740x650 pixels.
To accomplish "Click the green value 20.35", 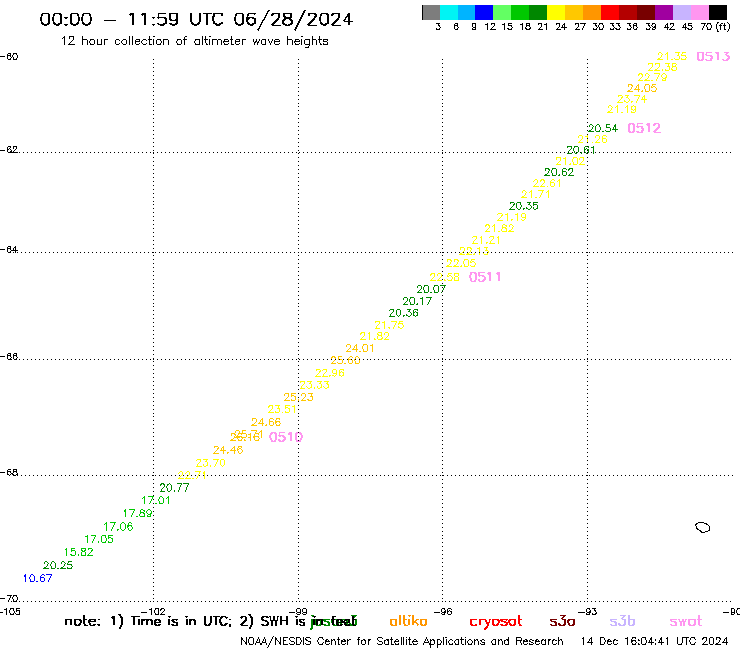I will point(523,206).
